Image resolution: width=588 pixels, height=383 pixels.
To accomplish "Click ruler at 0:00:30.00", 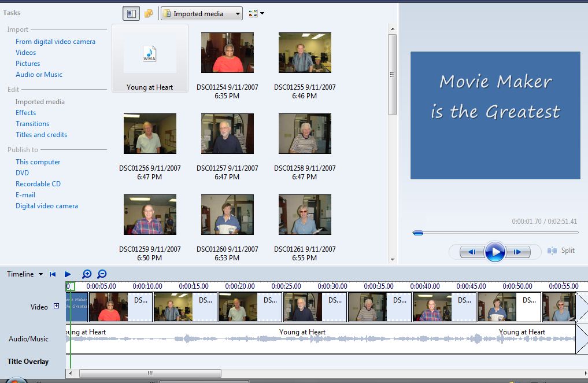I will 332,286.
